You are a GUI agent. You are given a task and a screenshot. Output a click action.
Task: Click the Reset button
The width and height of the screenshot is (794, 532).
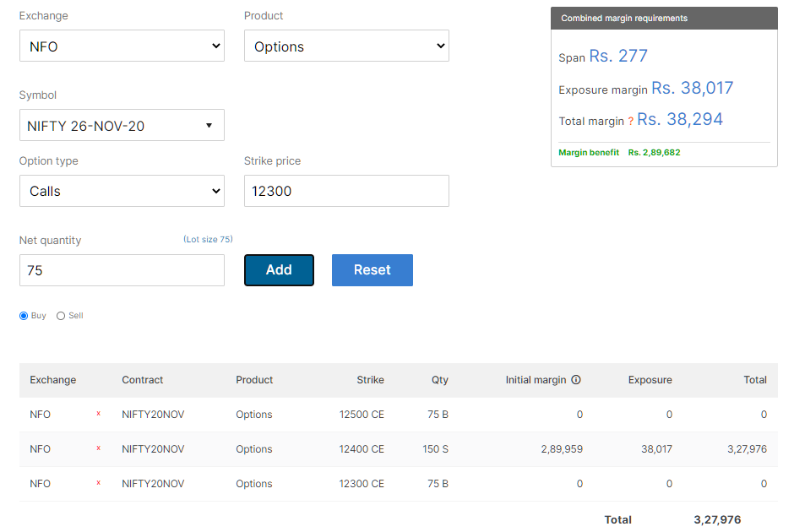tap(373, 270)
